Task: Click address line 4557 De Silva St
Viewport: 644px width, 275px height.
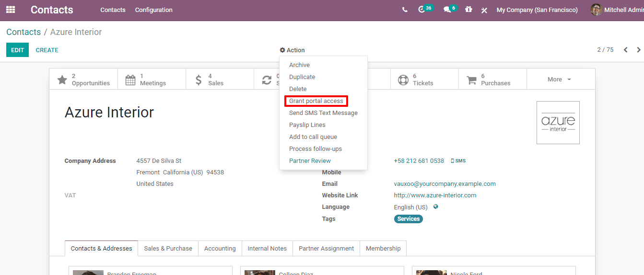Action: click(159, 161)
